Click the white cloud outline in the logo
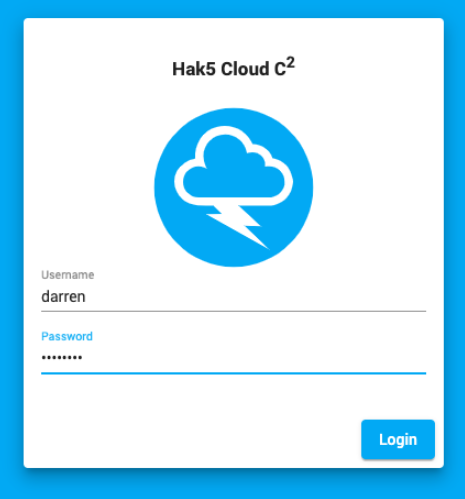The height and width of the screenshot is (499, 465). [233, 166]
